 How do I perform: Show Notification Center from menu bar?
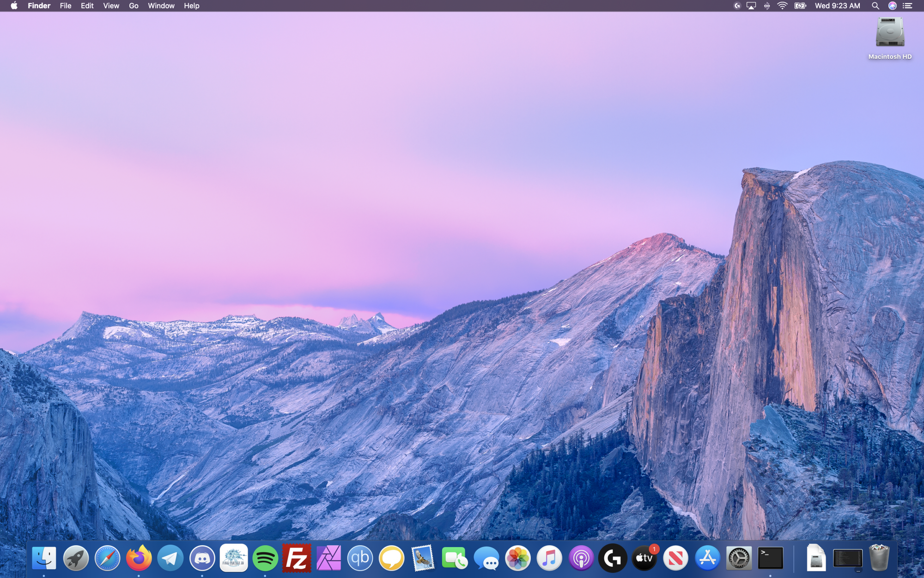click(x=908, y=6)
